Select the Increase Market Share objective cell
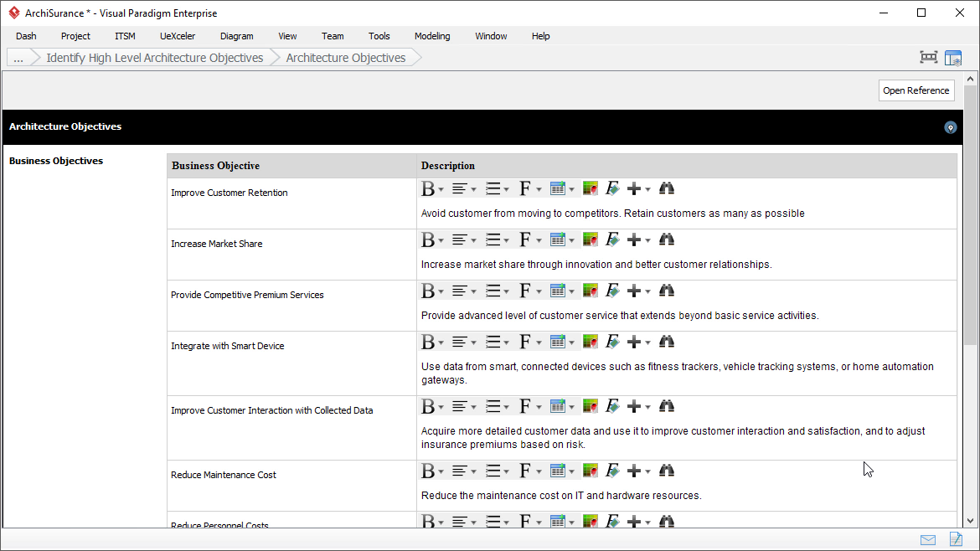The height and width of the screenshot is (551, 980). pos(291,255)
